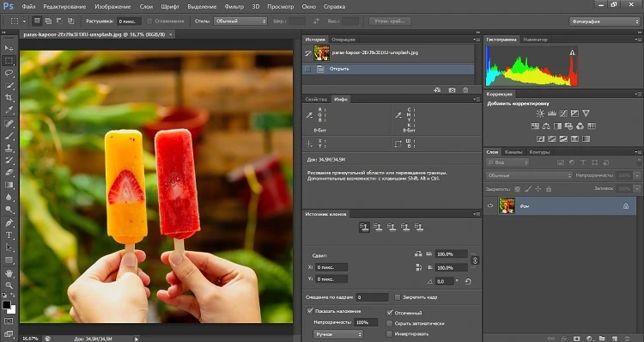Select the Lasso tool

(9, 73)
